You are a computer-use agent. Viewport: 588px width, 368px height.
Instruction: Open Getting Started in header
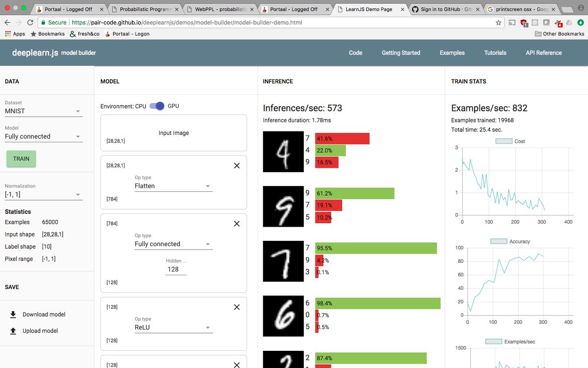401,53
